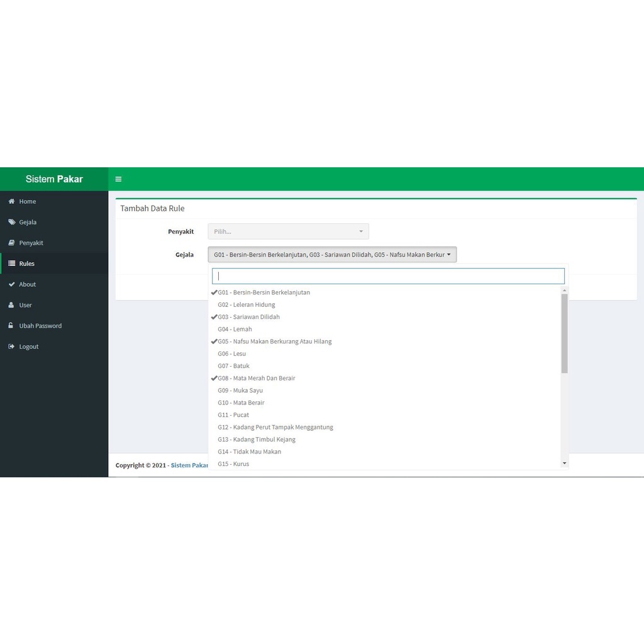Image resolution: width=644 pixels, height=644 pixels.
Task: Open the Sistem Pakar footer link
Action: click(190, 465)
